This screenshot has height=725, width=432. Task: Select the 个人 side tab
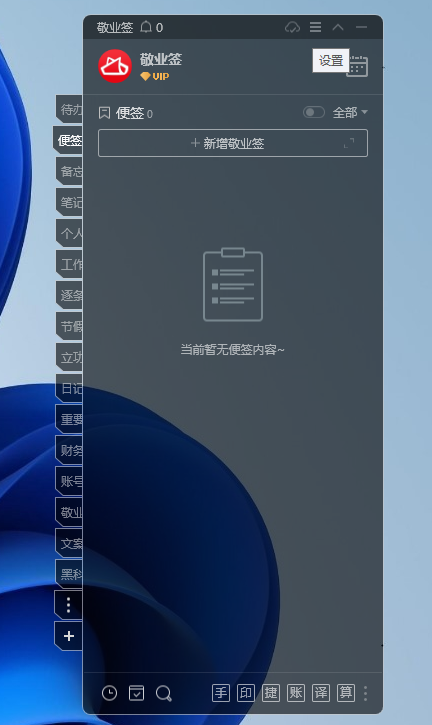[69, 233]
